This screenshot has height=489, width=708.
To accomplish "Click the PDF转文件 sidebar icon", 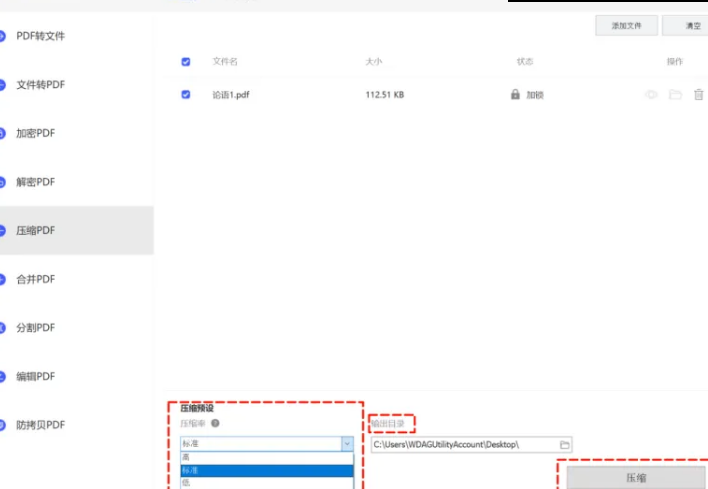I will click(3, 36).
